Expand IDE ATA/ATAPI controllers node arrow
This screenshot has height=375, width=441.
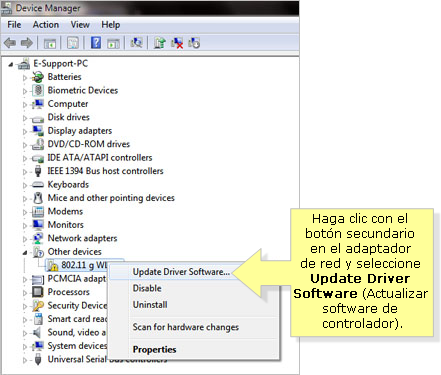pyautogui.click(x=25, y=158)
